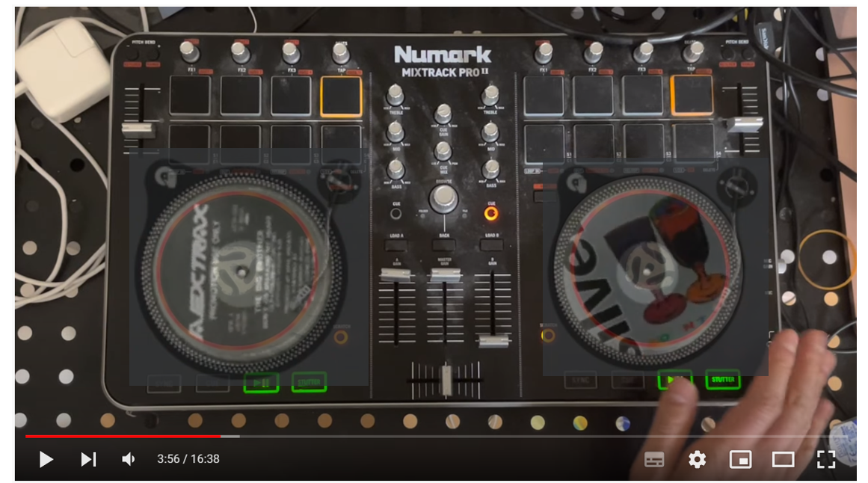Screen dimensions: 868x483
Task: Enter full screen mode
Action: coord(826,460)
